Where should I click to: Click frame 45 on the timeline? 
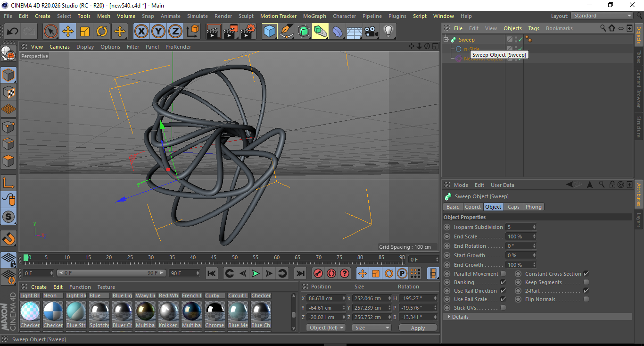[214, 258]
